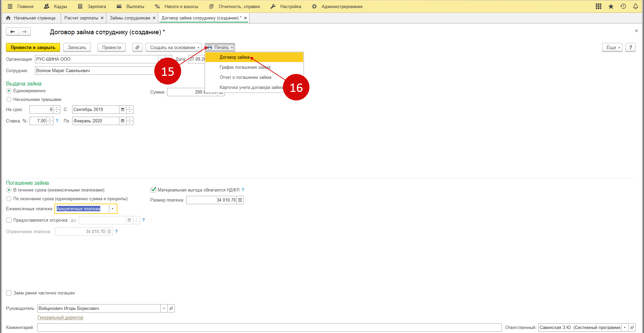Image resolution: width=644 pixels, height=333 pixels.
Task: Open Налоги и взносы section
Action: (176, 6)
